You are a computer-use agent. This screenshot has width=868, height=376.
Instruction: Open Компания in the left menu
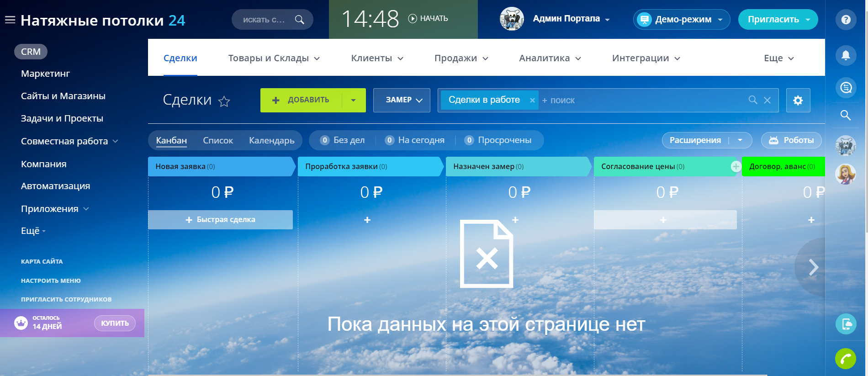44,164
